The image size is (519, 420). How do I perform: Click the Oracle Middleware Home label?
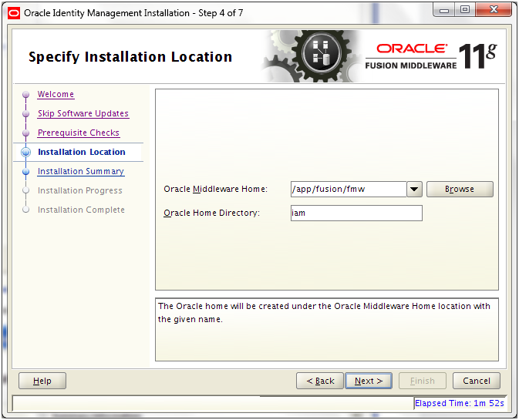coord(215,189)
